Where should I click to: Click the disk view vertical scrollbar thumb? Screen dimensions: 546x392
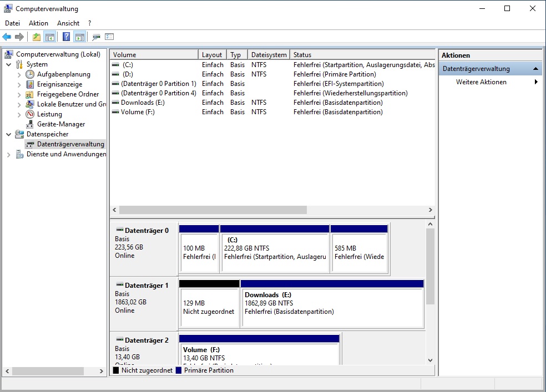(x=431, y=267)
